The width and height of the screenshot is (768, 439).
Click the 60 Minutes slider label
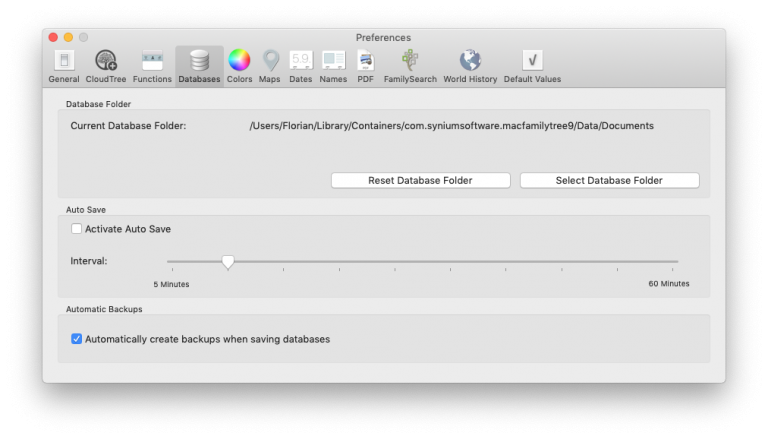point(669,284)
